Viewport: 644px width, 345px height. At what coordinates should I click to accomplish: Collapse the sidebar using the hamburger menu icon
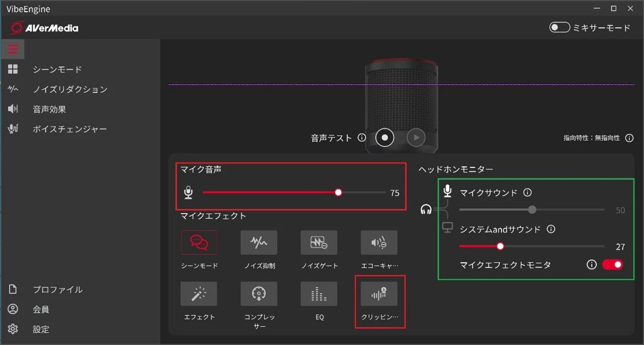pos(13,49)
